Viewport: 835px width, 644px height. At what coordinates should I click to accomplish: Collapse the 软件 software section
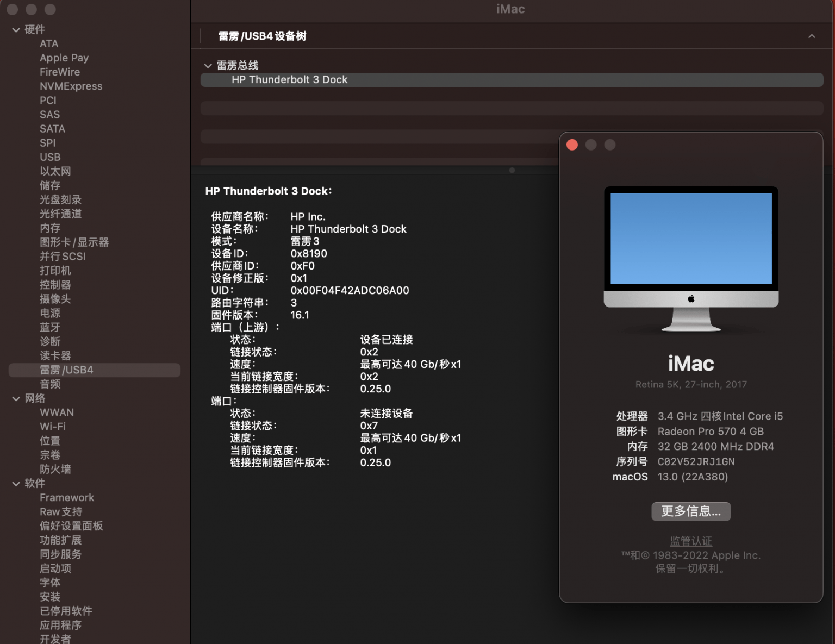[x=16, y=484]
